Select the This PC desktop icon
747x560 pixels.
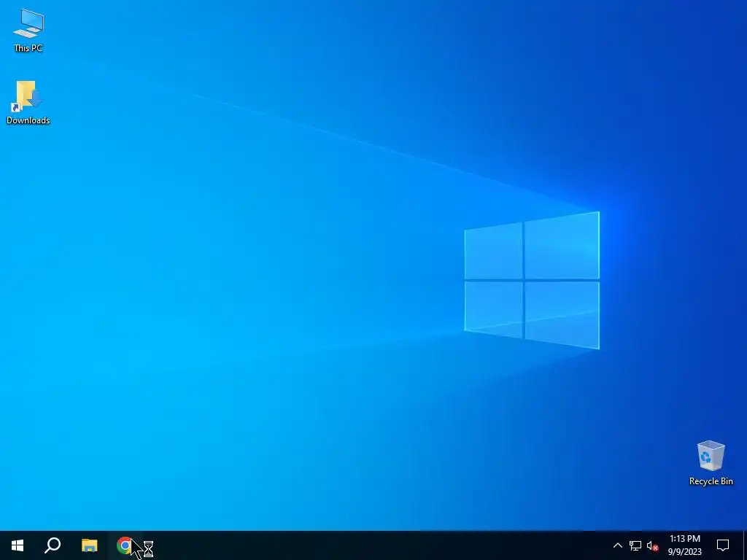click(28, 31)
